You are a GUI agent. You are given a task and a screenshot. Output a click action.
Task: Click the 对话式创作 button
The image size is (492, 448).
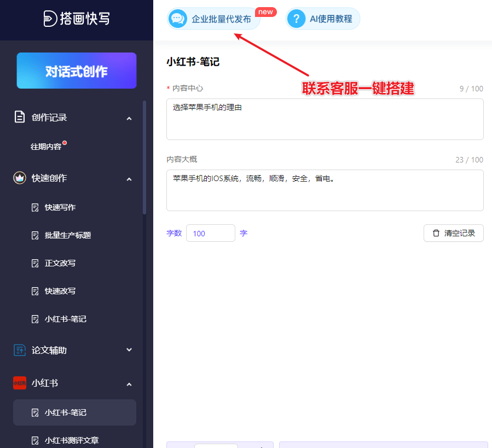[x=77, y=71]
